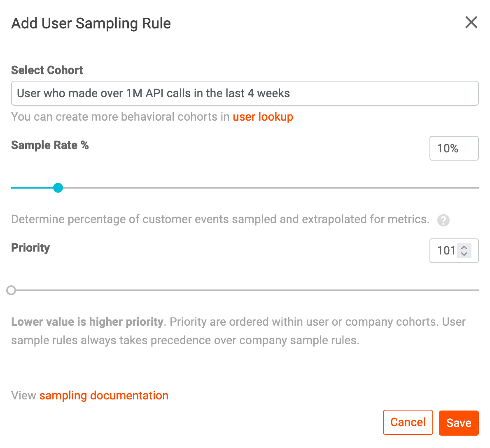490x448 pixels.
Task: Select the 10% sample rate input field
Action: point(454,148)
